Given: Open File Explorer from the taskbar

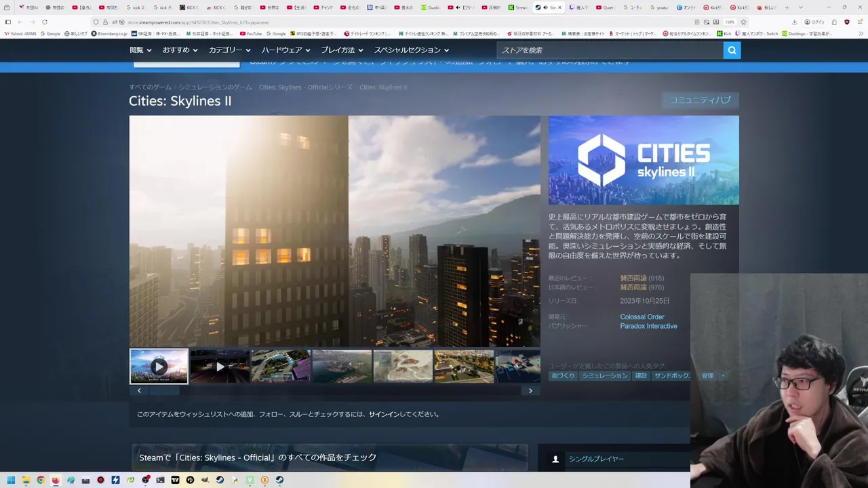Looking at the screenshot, I should click(26, 480).
